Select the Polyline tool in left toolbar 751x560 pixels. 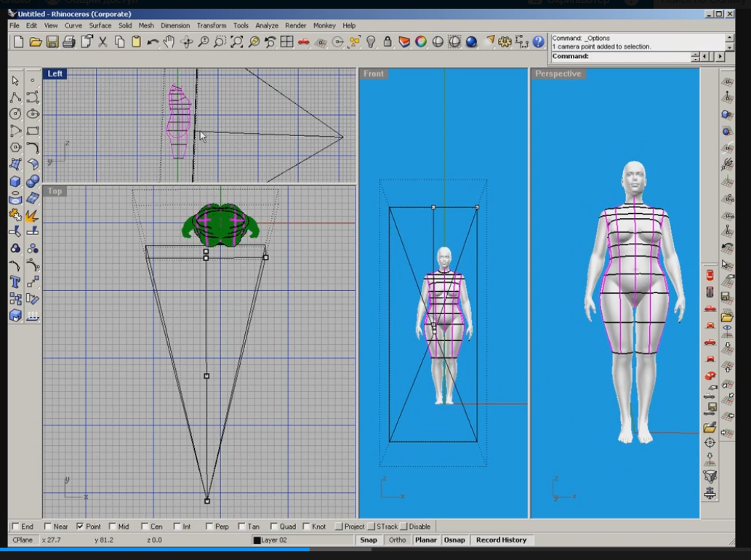pos(15,97)
